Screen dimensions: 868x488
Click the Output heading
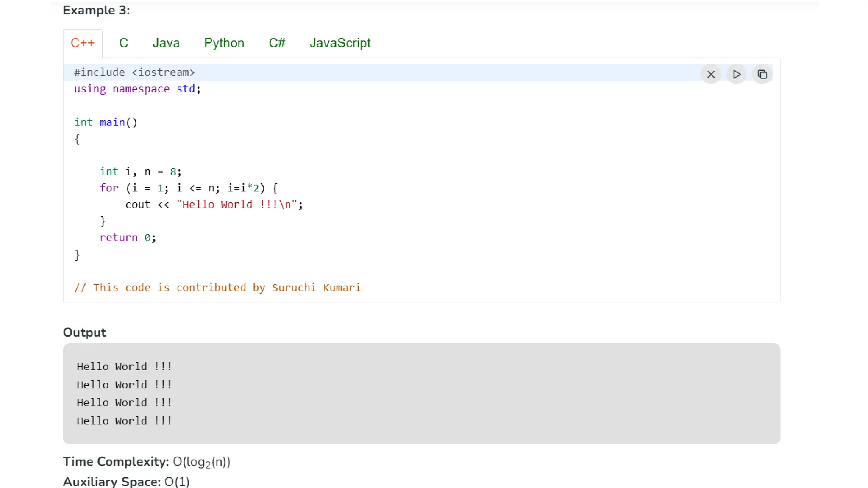click(84, 333)
